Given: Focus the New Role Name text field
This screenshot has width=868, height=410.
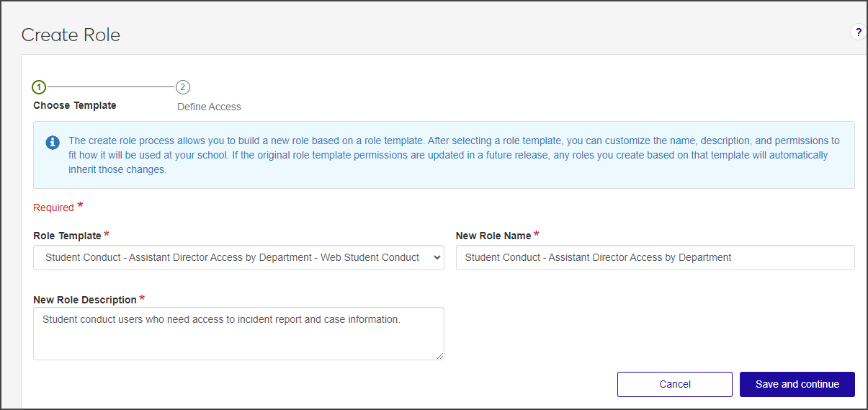Looking at the screenshot, I should pyautogui.click(x=655, y=257).
